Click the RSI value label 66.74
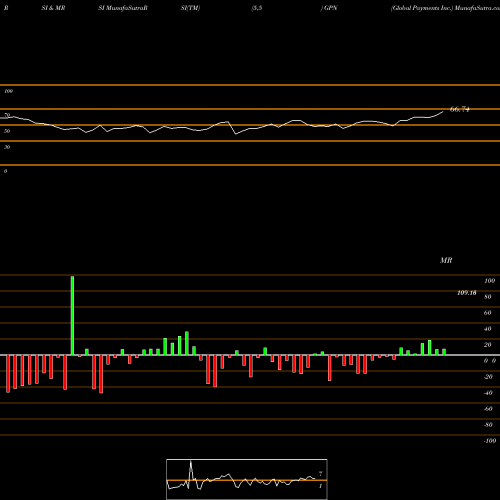The image size is (500, 500). (460, 109)
